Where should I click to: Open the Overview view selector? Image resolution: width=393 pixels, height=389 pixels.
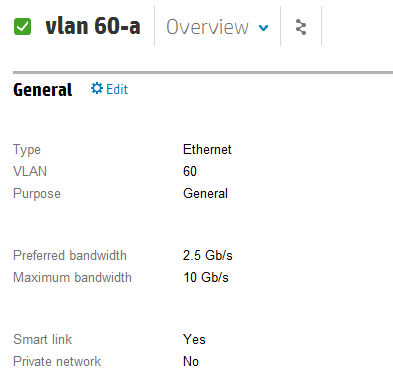[217, 27]
